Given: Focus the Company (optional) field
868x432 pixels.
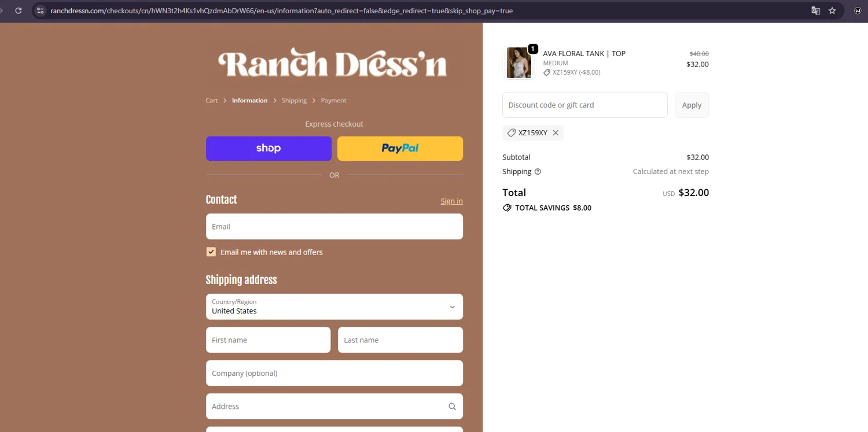Looking at the screenshot, I should [334, 373].
